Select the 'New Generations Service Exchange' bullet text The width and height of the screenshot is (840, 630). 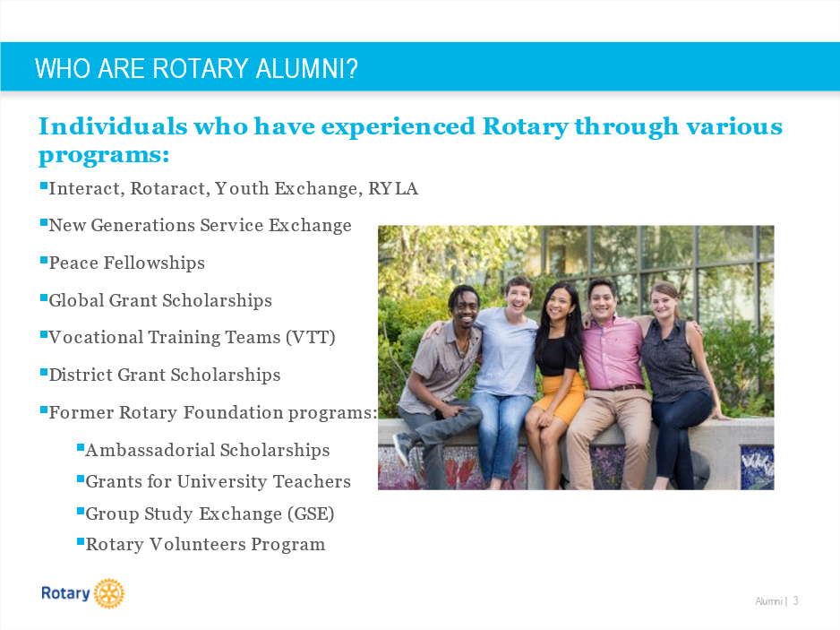[200, 226]
